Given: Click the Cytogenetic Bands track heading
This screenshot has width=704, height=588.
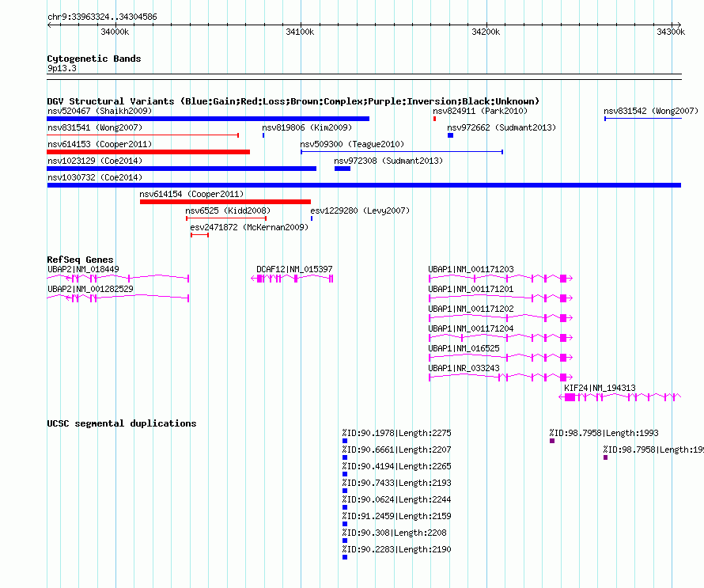Looking at the screenshot, I should point(94,59).
